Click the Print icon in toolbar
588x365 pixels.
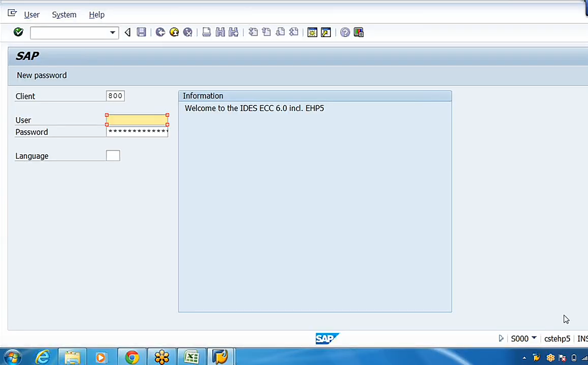pos(206,32)
